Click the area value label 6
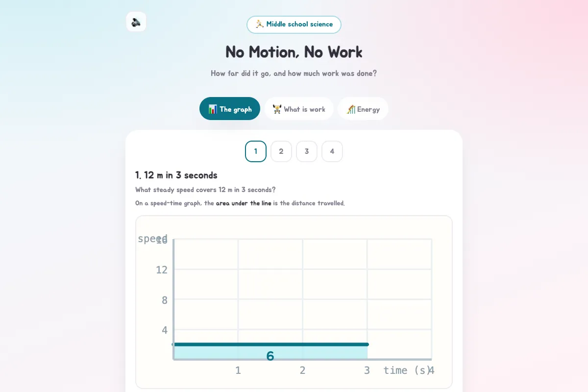This screenshot has height=392, width=588. coord(270,356)
